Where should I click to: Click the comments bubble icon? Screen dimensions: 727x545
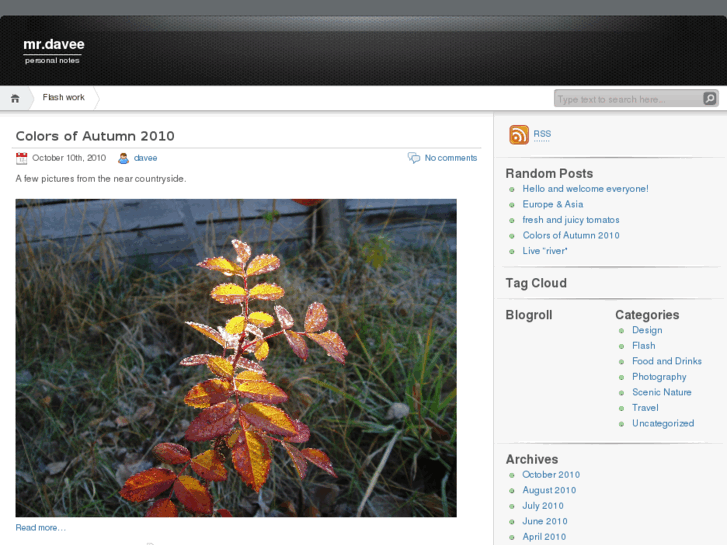[x=414, y=158]
